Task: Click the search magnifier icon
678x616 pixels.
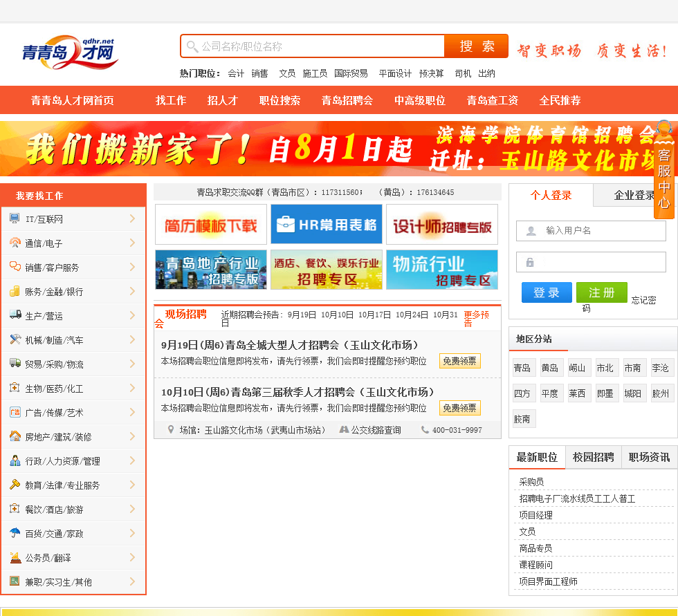Action: (192, 46)
